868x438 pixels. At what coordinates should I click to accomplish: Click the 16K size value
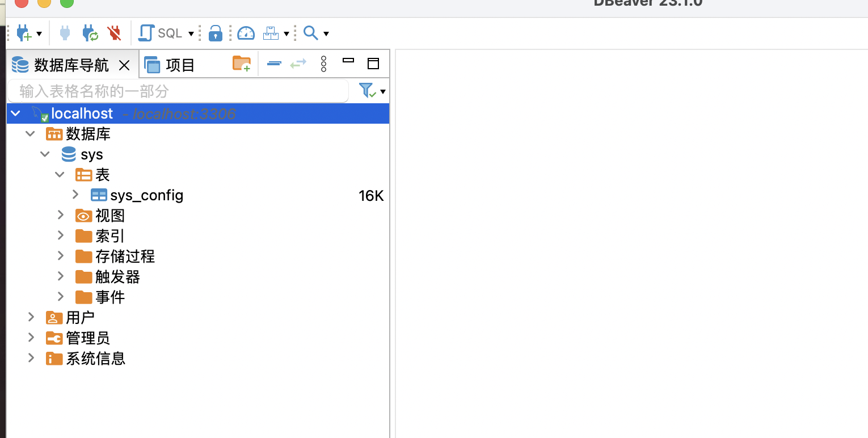tap(371, 196)
